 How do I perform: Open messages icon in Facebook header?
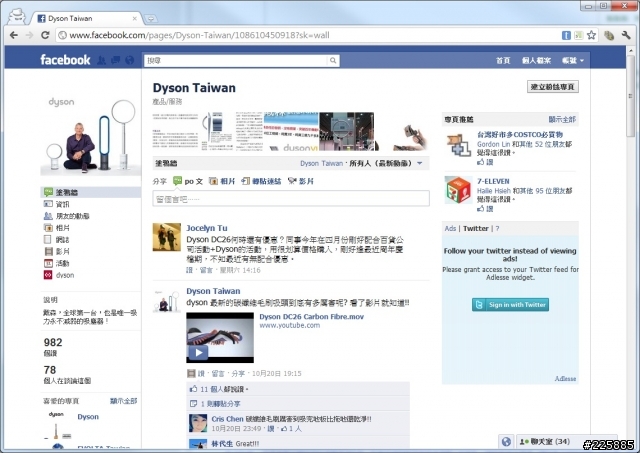[x=116, y=60]
